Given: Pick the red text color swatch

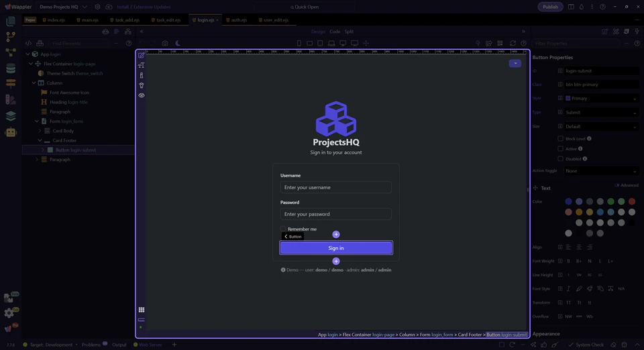Looking at the screenshot, I should pyautogui.click(x=632, y=202).
